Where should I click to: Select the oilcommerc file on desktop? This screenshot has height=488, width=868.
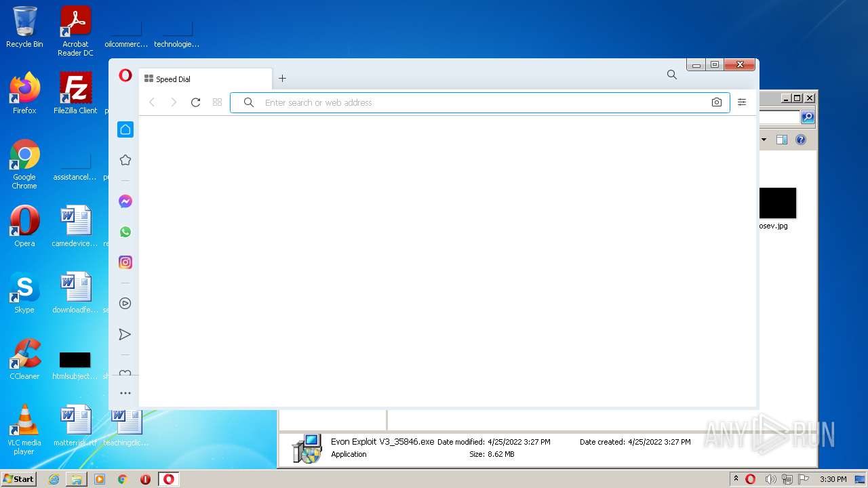[126, 35]
